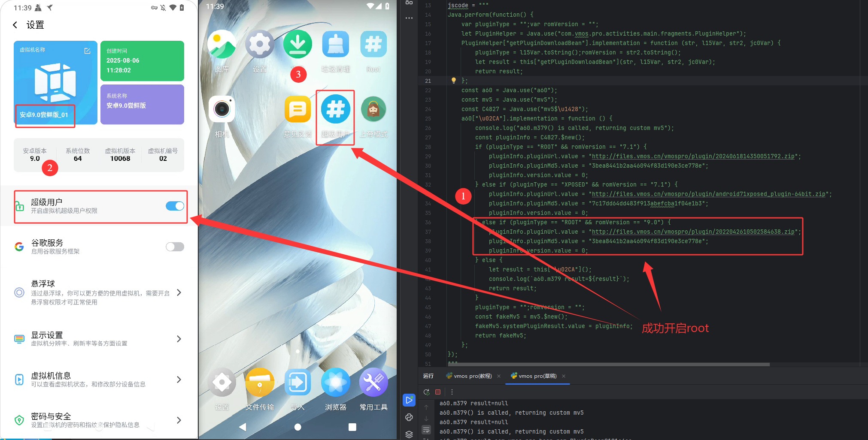Open the 显示设置 entry

[99, 338]
